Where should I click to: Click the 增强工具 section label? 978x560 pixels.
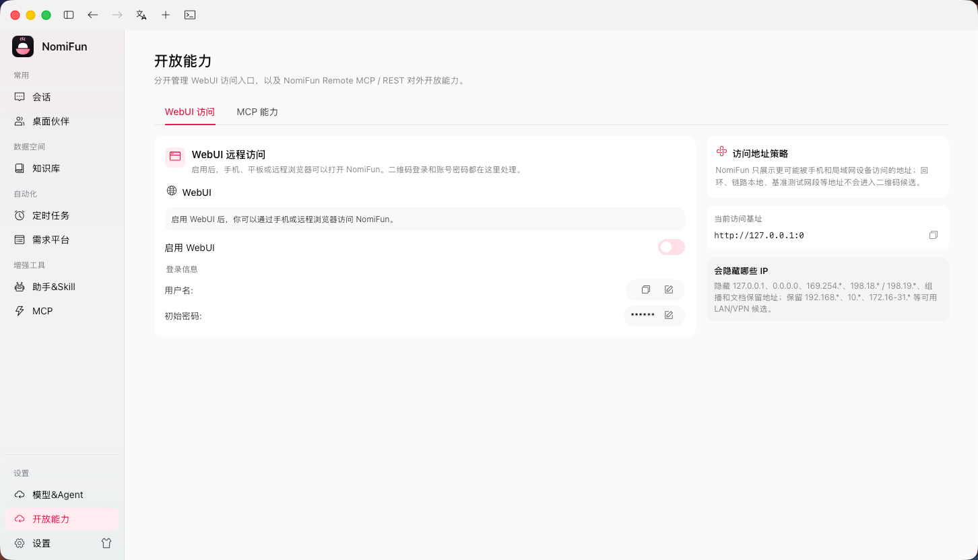click(x=30, y=265)
